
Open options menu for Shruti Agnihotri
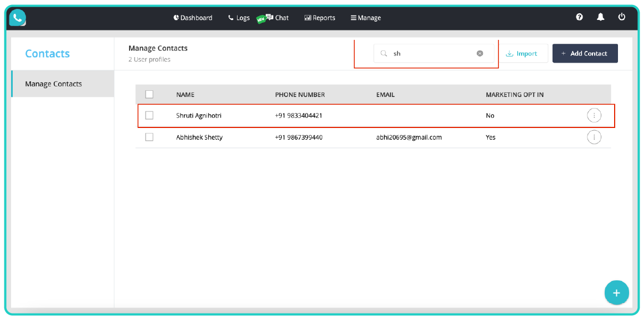tap(594, 115)
